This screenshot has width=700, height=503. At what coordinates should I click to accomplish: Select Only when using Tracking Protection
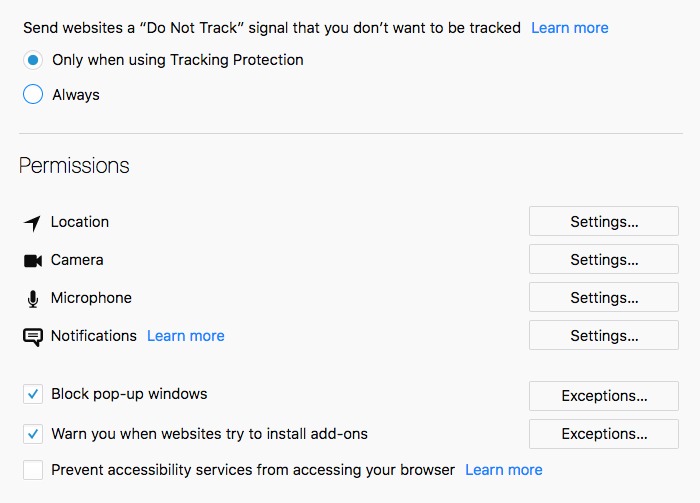[33, 60]
